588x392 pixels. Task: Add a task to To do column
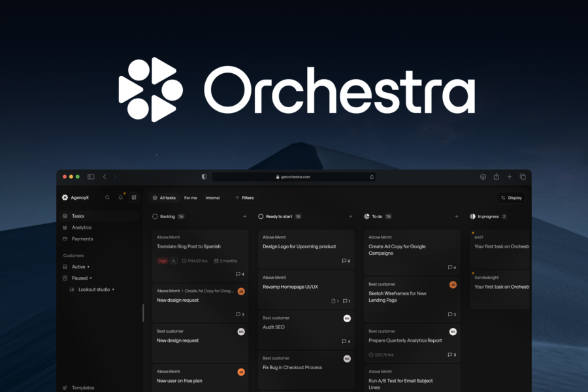pyautogui.click(x=457, y=216)
